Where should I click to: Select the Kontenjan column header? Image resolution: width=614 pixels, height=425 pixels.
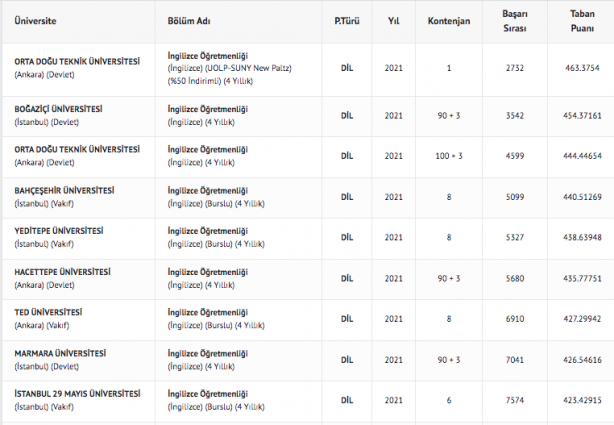[449, 20]
